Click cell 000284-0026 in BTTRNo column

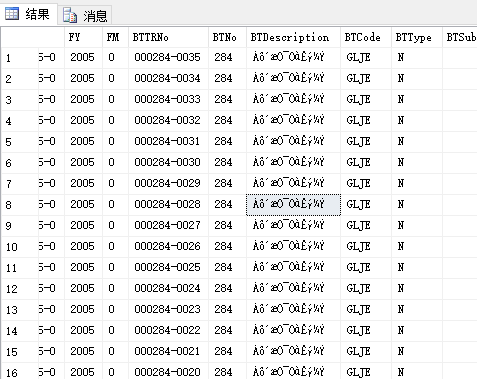click(x=168, y=247)
